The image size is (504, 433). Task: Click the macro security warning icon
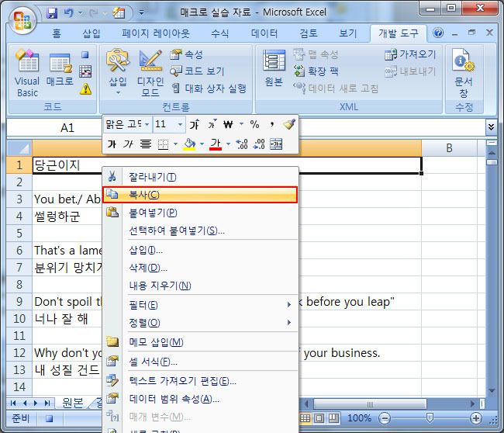[x=85, y=89]
